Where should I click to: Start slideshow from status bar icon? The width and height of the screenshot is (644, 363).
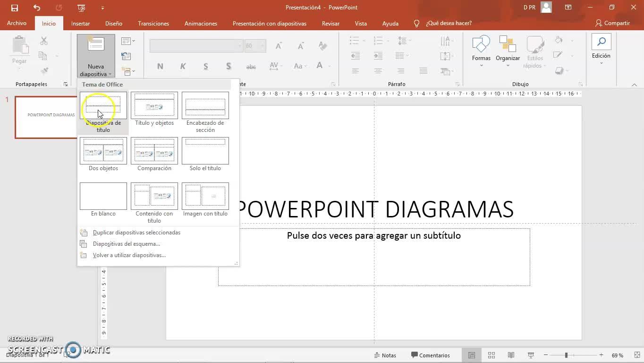(x=531, y=355)
